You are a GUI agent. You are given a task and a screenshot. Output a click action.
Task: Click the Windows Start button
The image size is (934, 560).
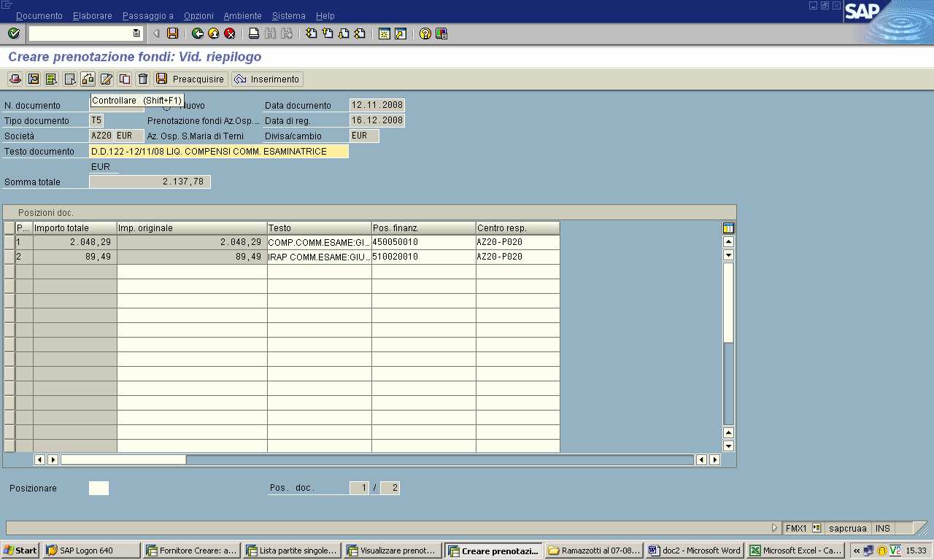20,551
